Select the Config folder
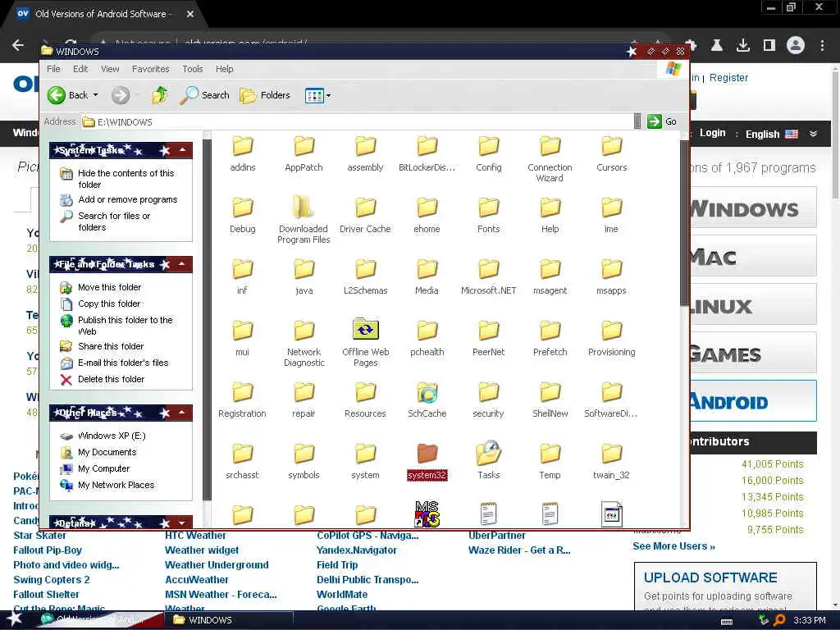Viewport: 840px width, 630px height. click(x=489, y=154)
